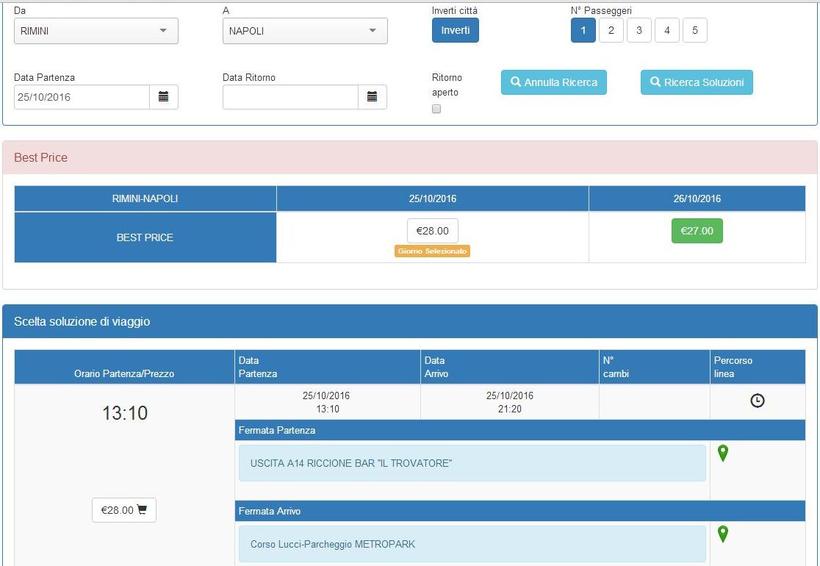Viewport: 820px width, 566px height.
Task: Select 4 passengers
Action: pyautogui.click(x=667, y=31)
